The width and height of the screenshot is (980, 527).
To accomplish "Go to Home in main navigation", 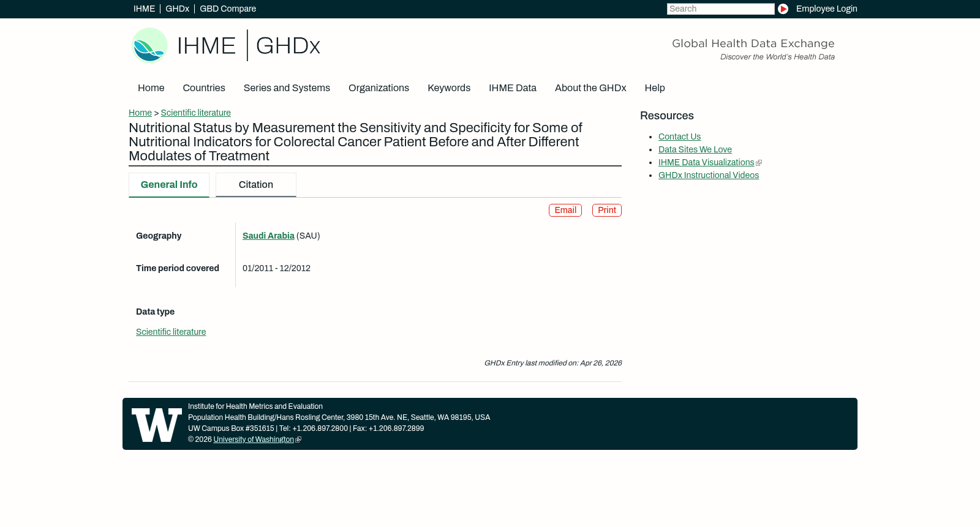I will pos(151,88).
